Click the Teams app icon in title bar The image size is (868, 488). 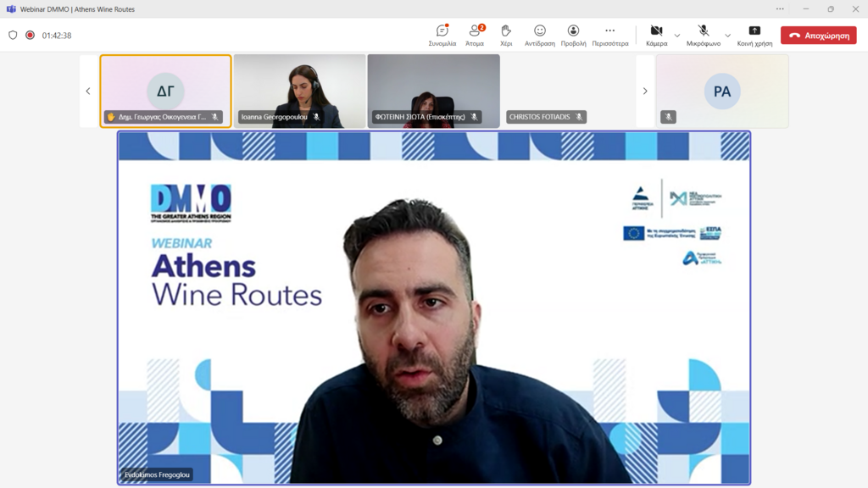(10, 8)
